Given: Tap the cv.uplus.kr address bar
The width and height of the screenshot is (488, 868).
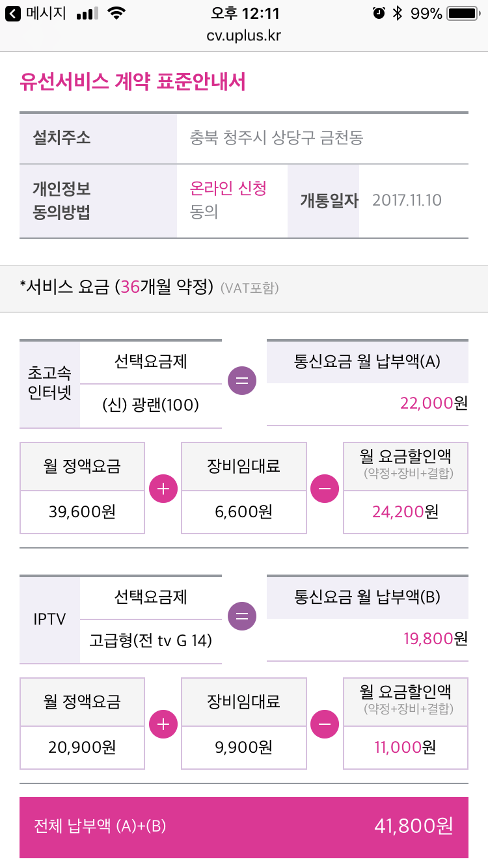Looking at the screenshot, I should [x=244, y=35].
